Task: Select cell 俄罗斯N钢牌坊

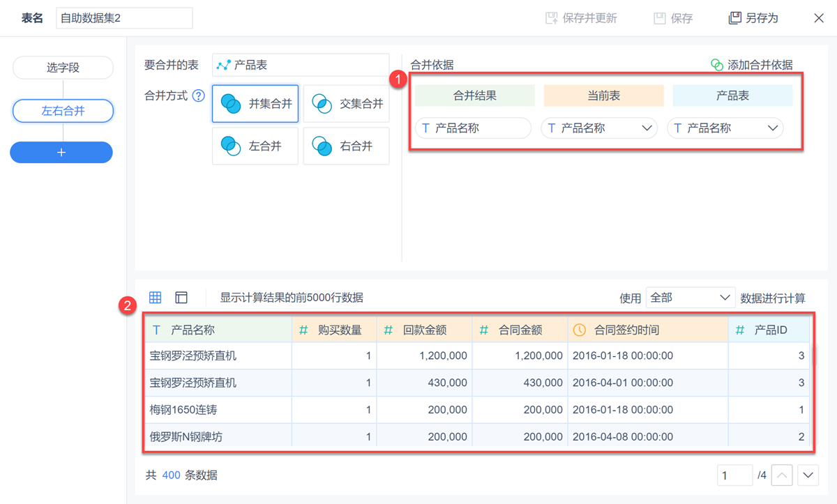Action: coord(218,437)
